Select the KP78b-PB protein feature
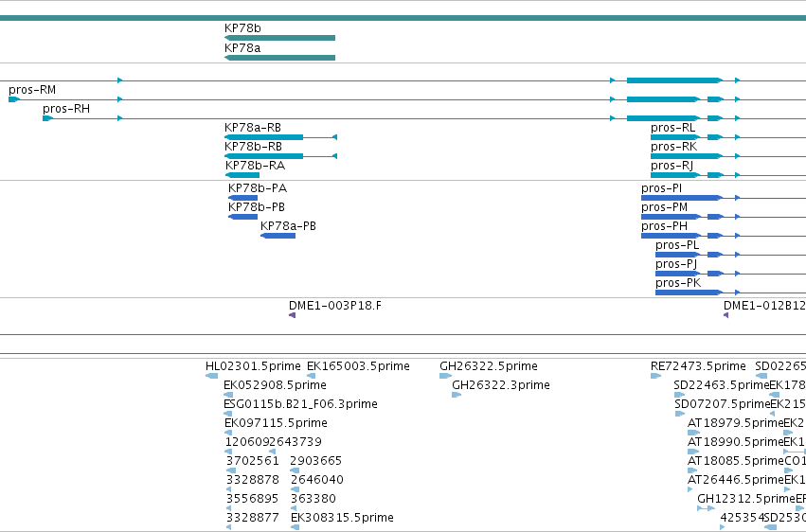The width and height of the screenshot is (806, 532). tap(242, 217)
